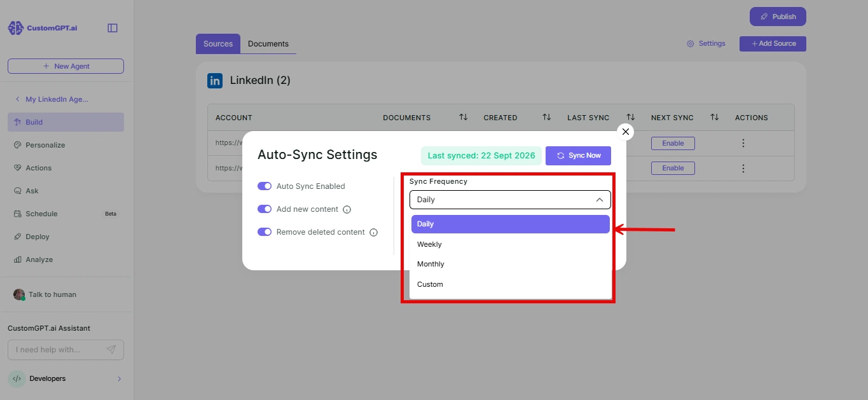Open Ask in sidebar

point(65,191)
